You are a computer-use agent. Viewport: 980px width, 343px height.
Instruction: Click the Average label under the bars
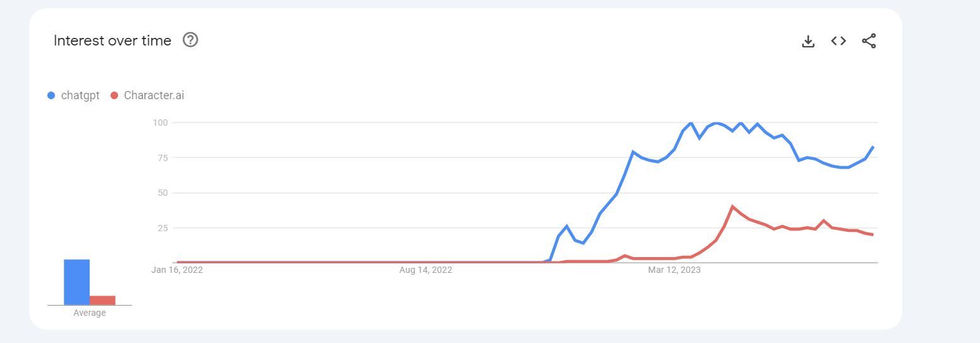pos(90,313)
